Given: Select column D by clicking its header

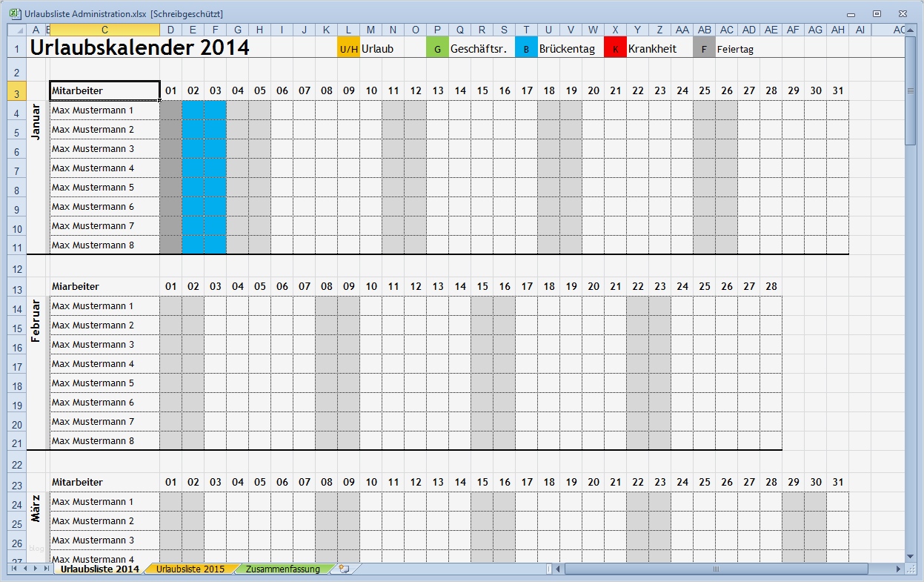Looking at the screenshot, I should pyautogui.click(x=170, y=30).
